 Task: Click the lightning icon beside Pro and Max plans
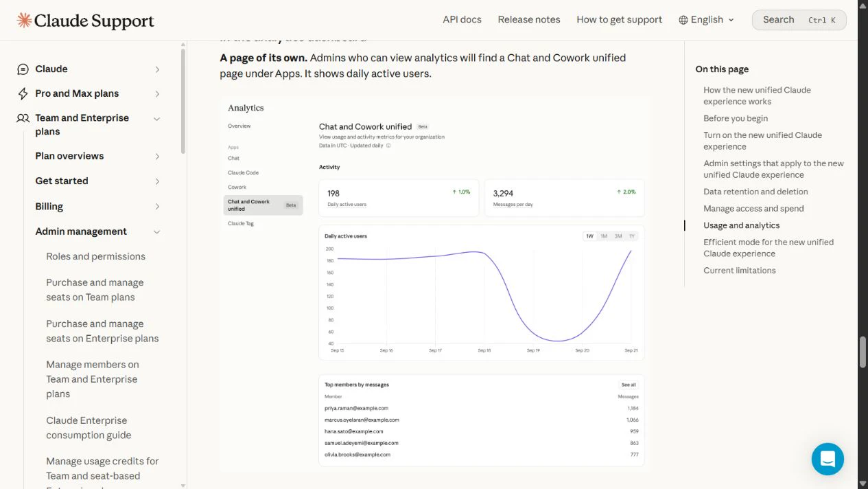[x=23, y=93]
